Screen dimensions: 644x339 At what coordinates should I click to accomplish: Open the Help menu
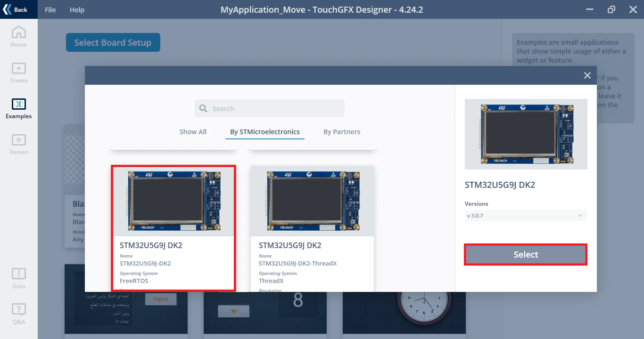tap(77, 10)
